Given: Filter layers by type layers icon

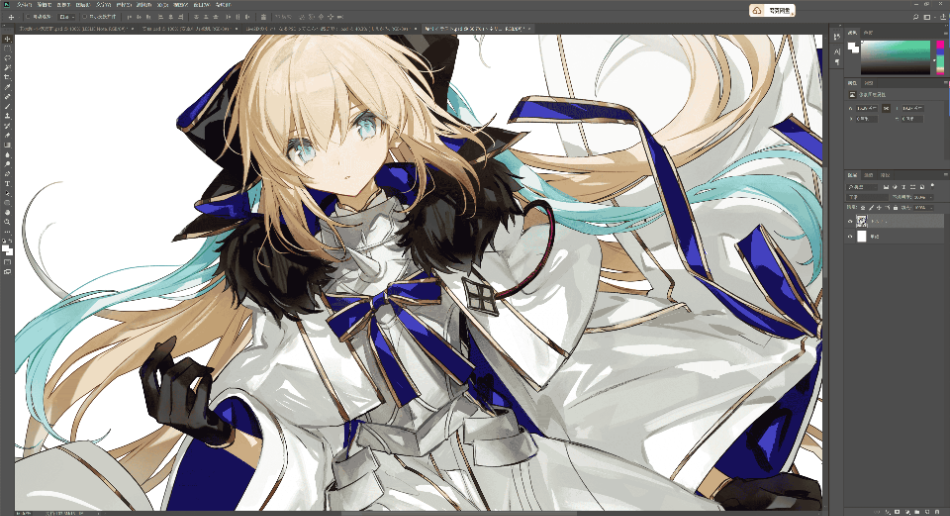Looking at the screenshot, I should (x=903, y=187).
